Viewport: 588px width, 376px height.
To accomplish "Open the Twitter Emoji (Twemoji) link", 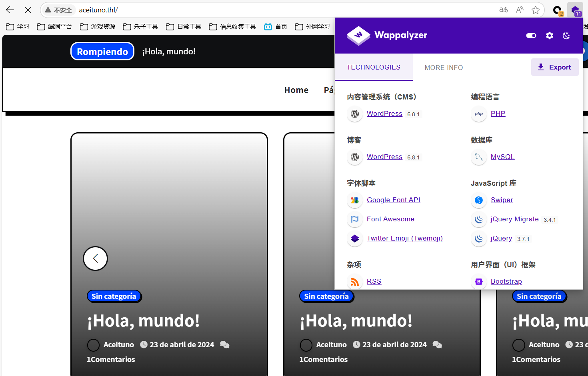I will coord(405,238).
